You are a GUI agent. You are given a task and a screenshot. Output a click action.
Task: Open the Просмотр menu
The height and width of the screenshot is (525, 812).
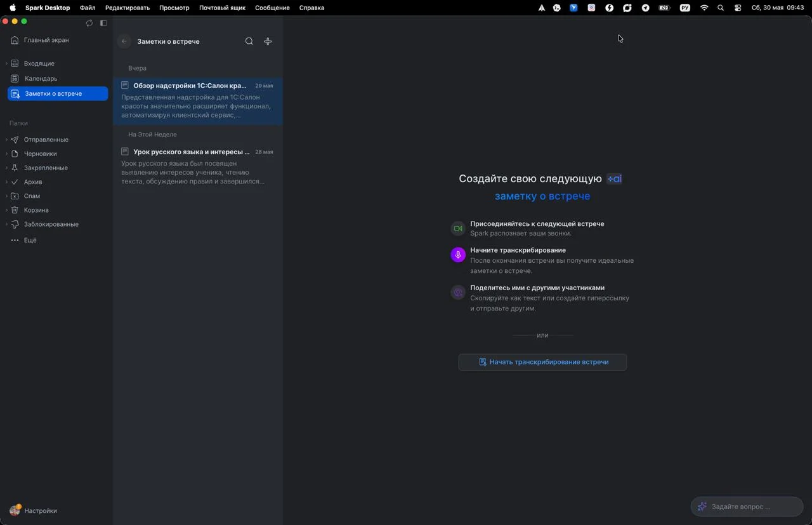point(174,8)
